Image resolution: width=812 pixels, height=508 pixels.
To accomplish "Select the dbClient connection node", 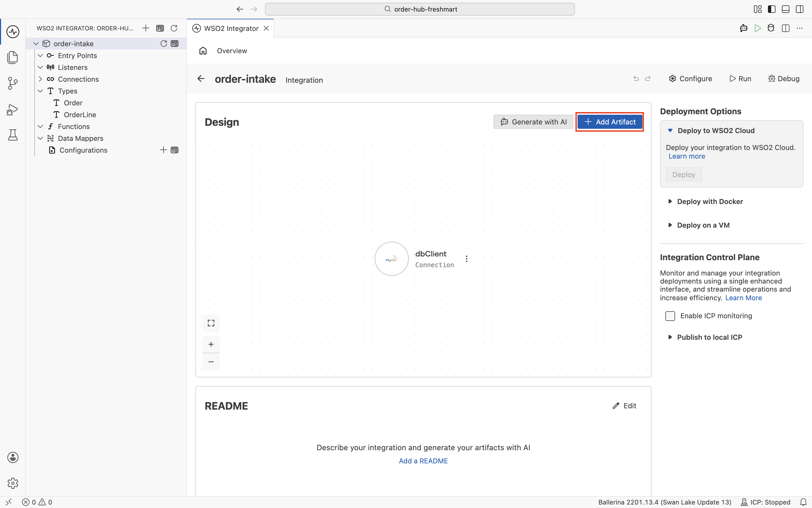I will (x=392, y=259).
